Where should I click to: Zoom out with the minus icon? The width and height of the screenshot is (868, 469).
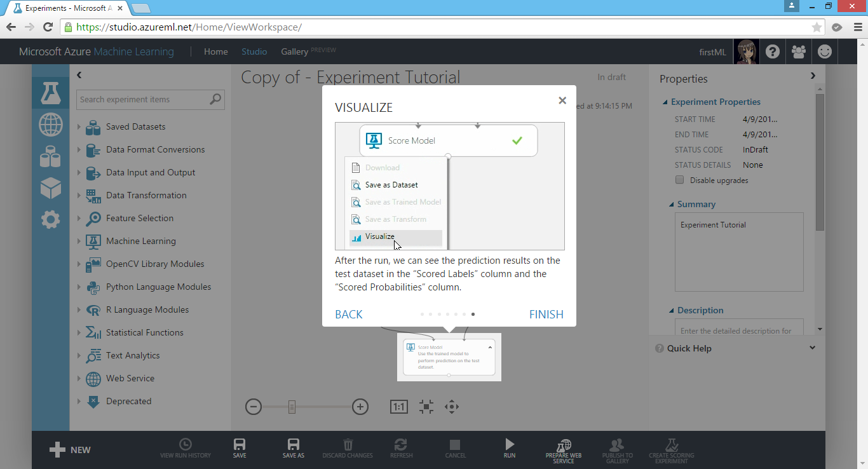[254, 407]
